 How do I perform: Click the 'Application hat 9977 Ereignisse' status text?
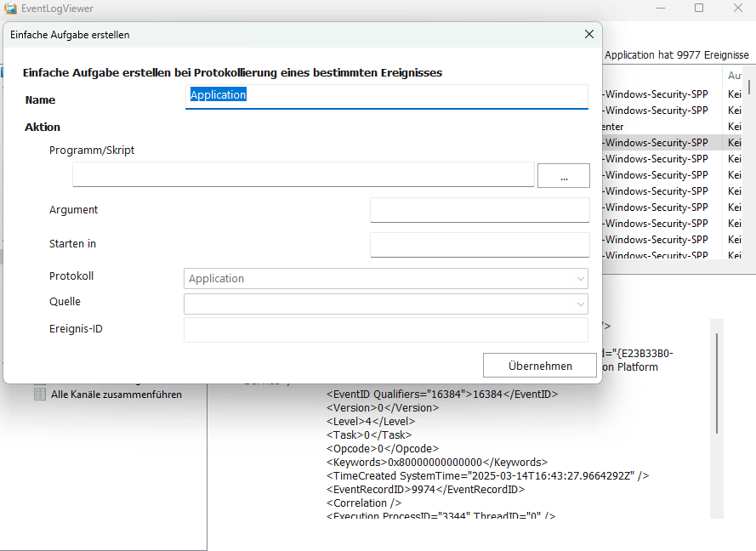pyautogui.click(x=676, y=54)
